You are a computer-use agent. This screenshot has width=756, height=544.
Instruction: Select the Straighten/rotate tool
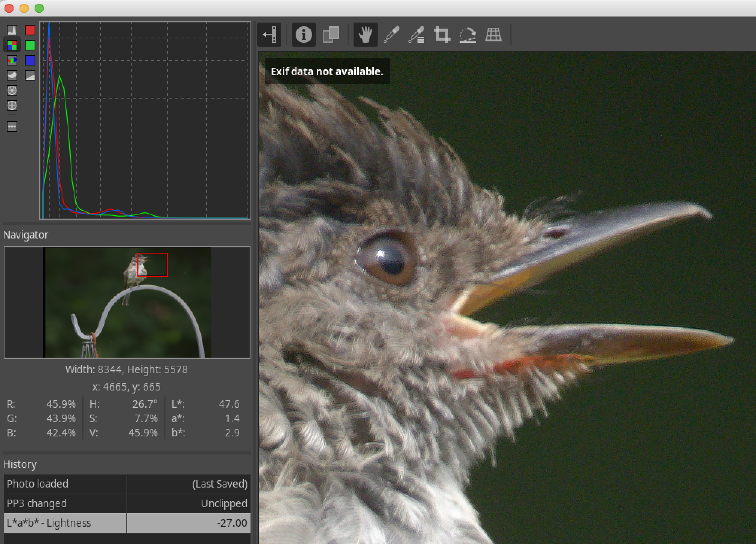coord(468,35)
